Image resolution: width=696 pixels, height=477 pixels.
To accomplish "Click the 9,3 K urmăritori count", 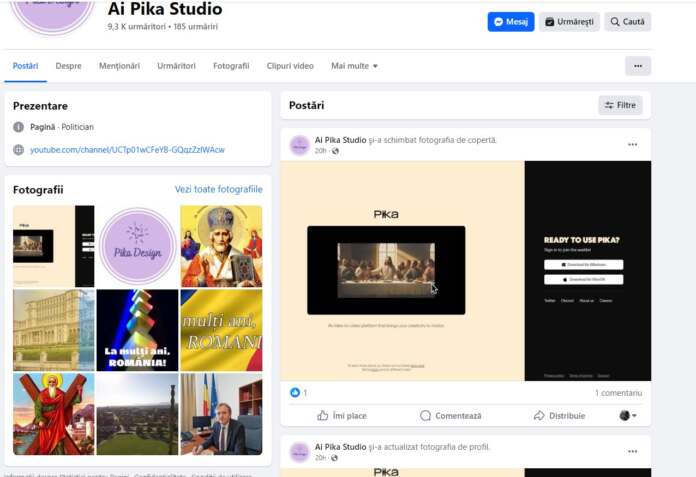I will (x=136, y=27).
